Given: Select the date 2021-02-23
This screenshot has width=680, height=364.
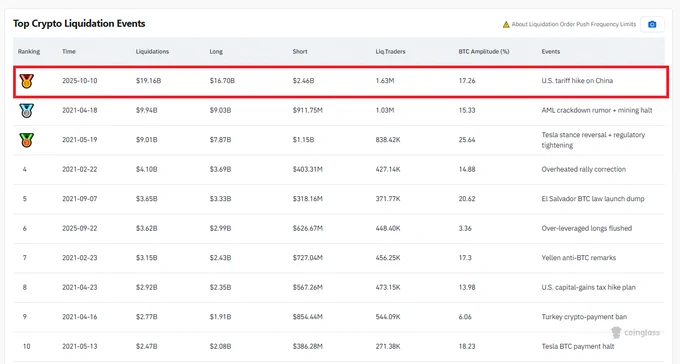Looking at the screenshot, I should [79, 258].
